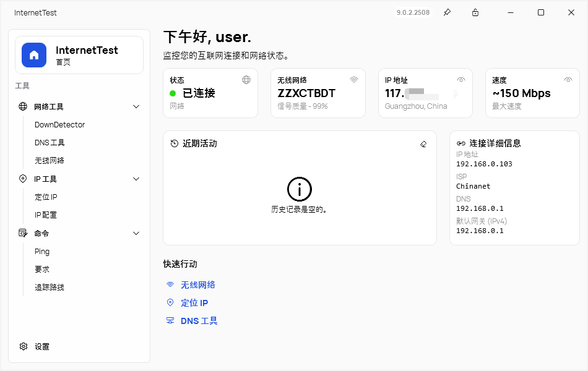Click the lock icon in title bar
Screen dimensions: 588x371
475,12
